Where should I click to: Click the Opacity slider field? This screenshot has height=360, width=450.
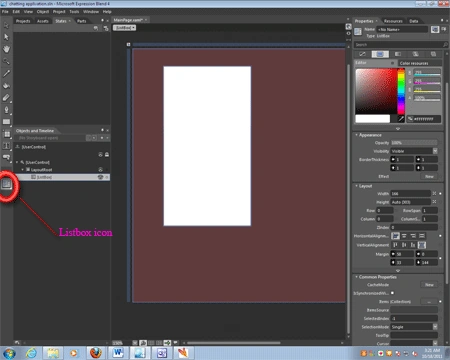point(413,143)
